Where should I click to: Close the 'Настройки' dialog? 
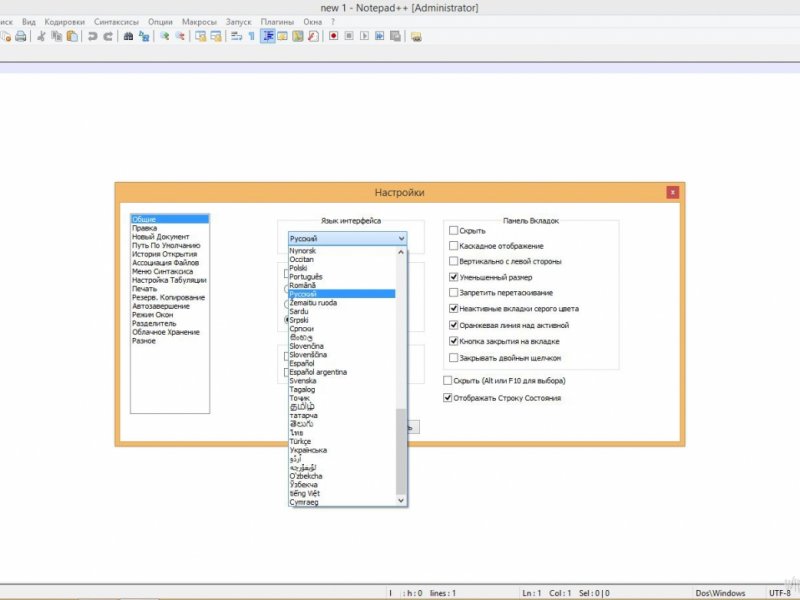coord(672,192)
